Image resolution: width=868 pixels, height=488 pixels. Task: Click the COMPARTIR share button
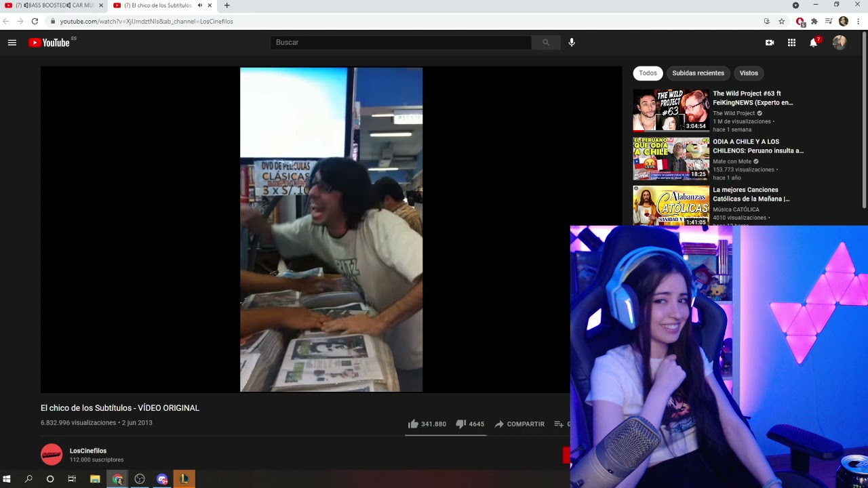click(519, 424)
